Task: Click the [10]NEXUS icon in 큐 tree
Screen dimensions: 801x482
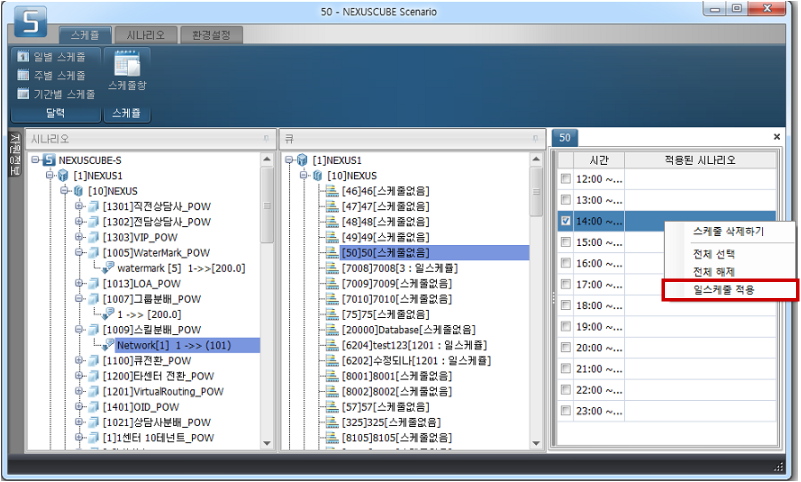Action: (317, 176)
